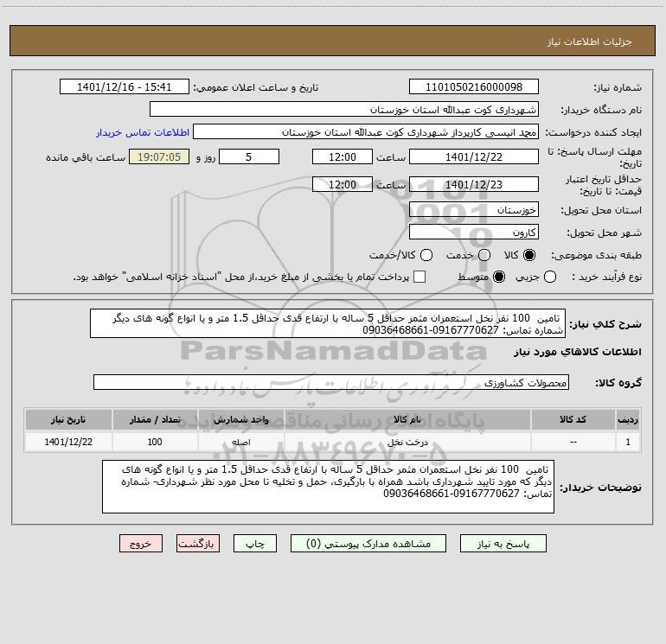Image resolution: width=666 pixels, height=644 pixels.
Task: Click the جزئیات اطلاعات نیاز header title
Action: 590,41
